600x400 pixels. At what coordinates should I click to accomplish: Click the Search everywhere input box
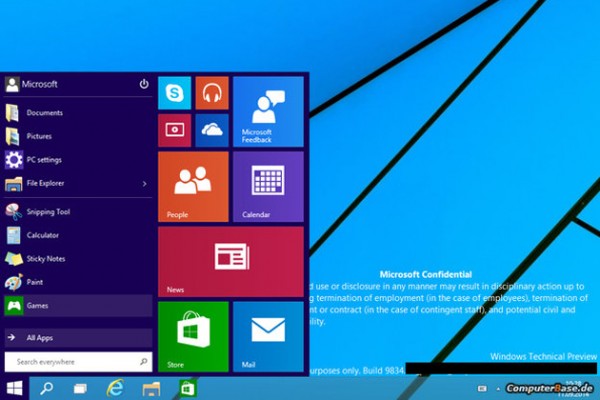(77, 360)
